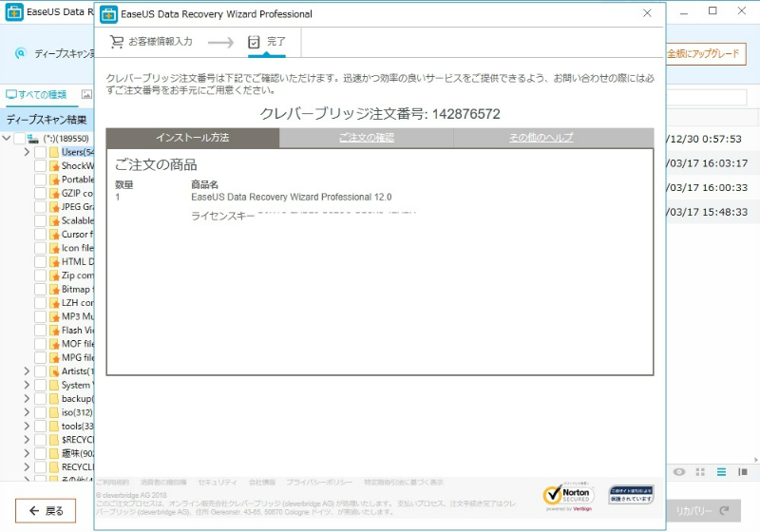Screen dimensions: 760x532
Task: Click the Artists folder icon
Action: point(54,371)
